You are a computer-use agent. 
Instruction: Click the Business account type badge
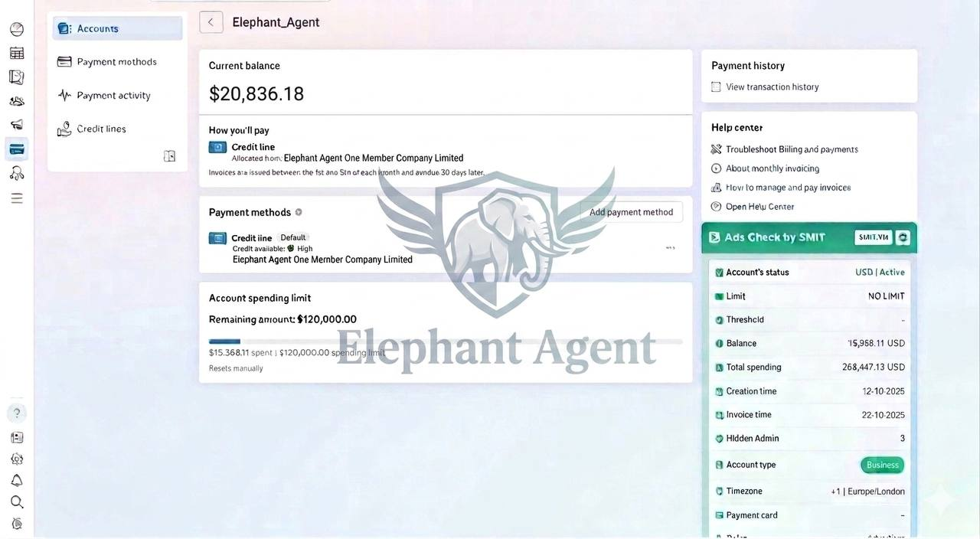coord(882,465)
